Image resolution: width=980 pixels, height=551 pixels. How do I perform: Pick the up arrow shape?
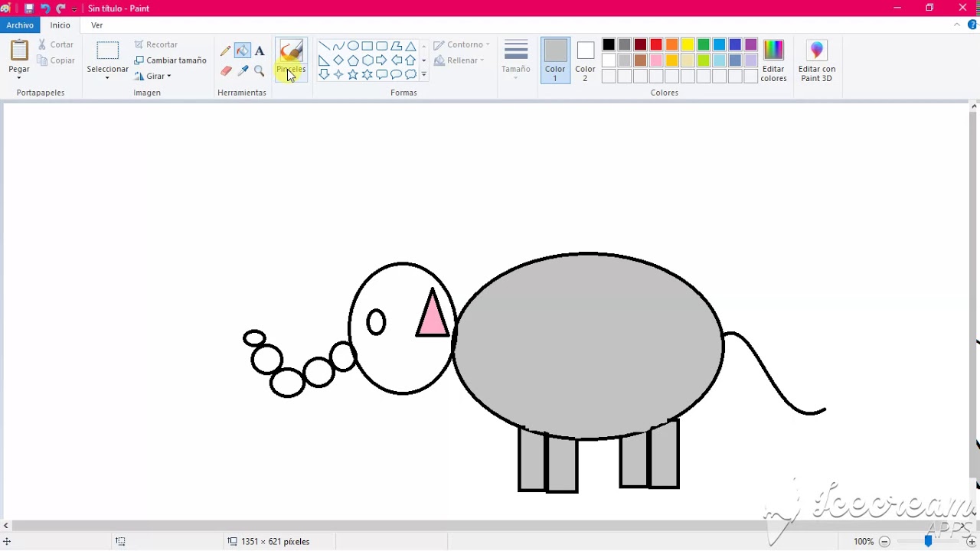[x=411, y=60]
